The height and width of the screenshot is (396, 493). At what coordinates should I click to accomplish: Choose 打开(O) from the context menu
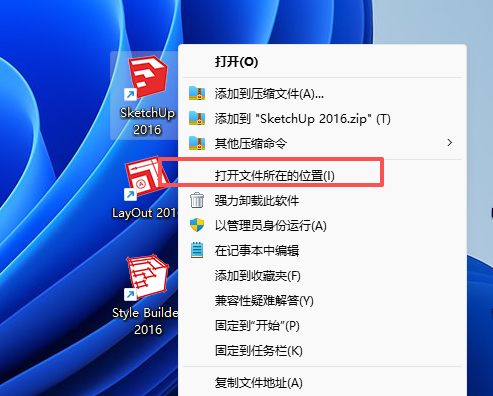pyautogui.click(x=322, y=62)
